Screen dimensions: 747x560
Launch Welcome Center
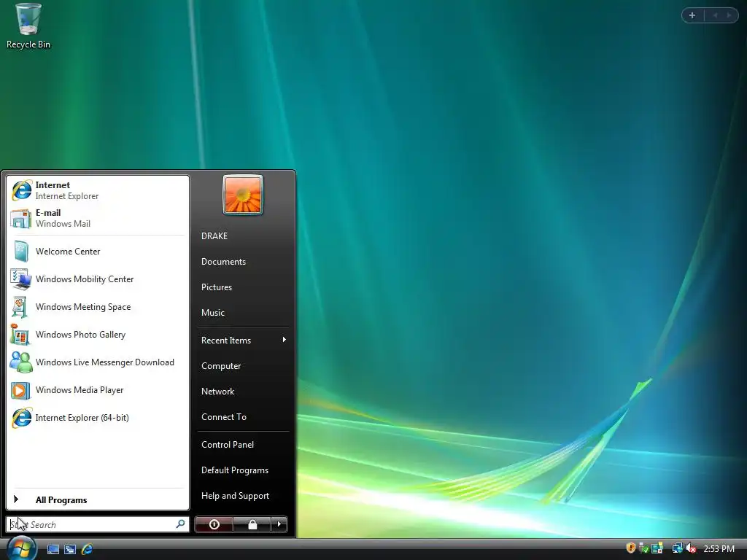click(98, 252)
